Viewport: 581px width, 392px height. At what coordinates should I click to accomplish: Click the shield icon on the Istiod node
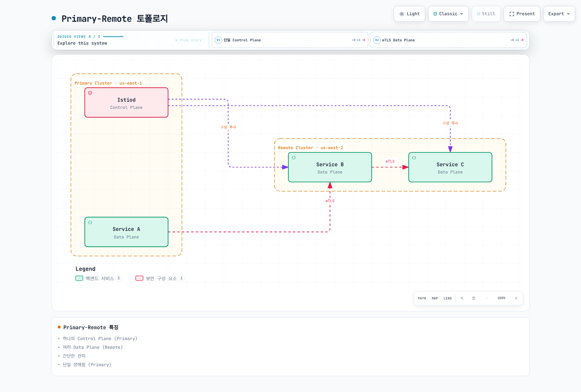pos(90,93)
